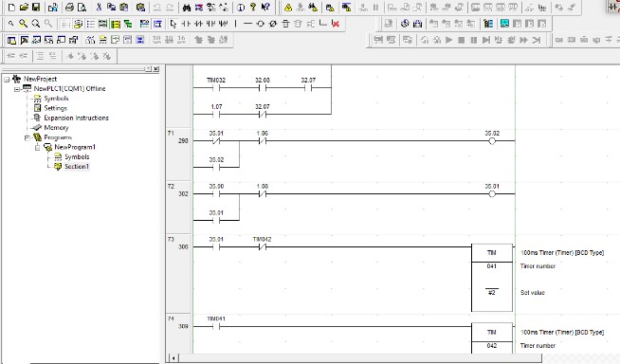
Task: Click the horizontal scrollbar left arrow
Action: click(x=173, y=358)
